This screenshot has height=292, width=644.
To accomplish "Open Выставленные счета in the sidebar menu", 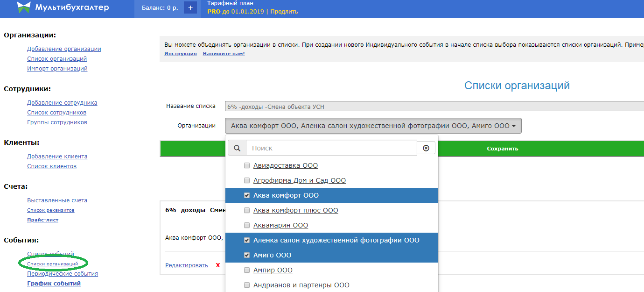I will coord(57,200).
